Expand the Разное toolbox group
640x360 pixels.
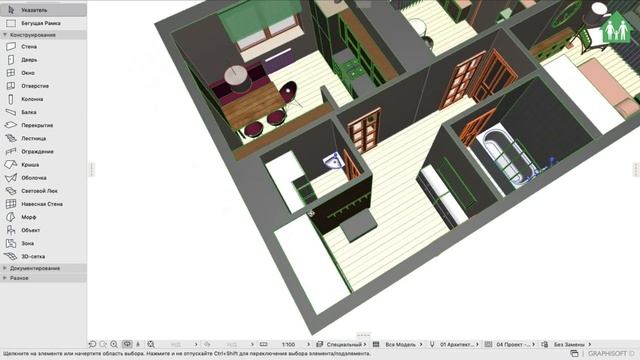[x=5, y=278]
